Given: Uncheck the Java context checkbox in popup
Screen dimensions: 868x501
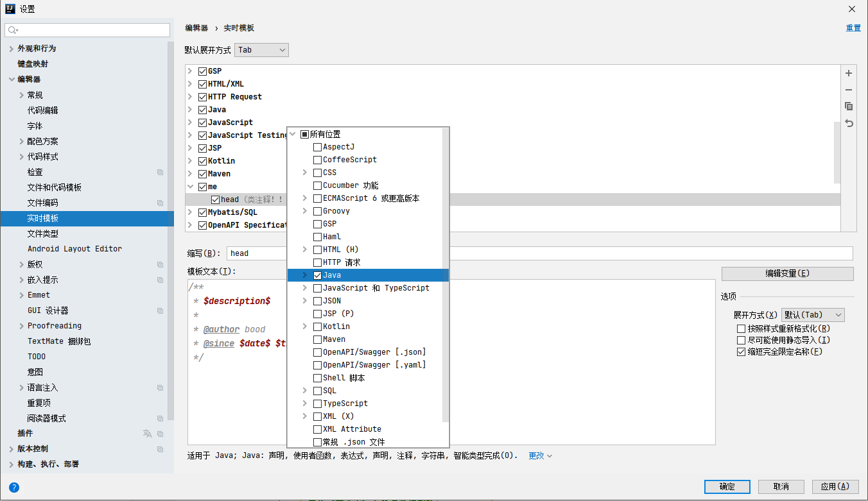Looking at the screenshot, I should (317, 275).
